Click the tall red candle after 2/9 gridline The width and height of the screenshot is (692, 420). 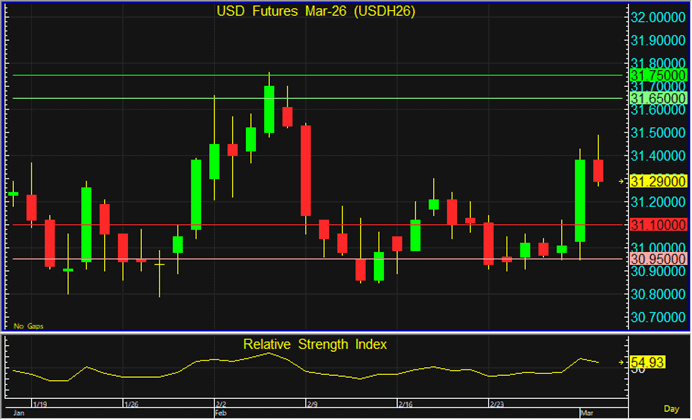click(x=305, y=171)
